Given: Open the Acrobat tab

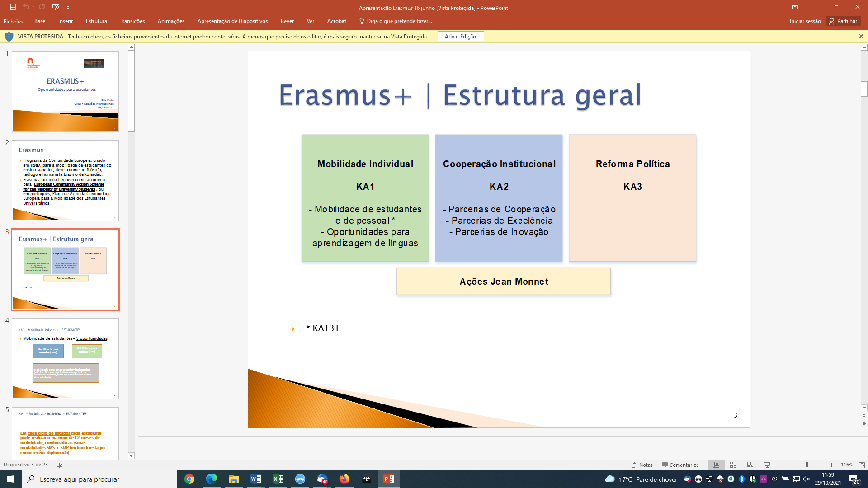Looking at the screenshot, I should click(x=337, y=21).
